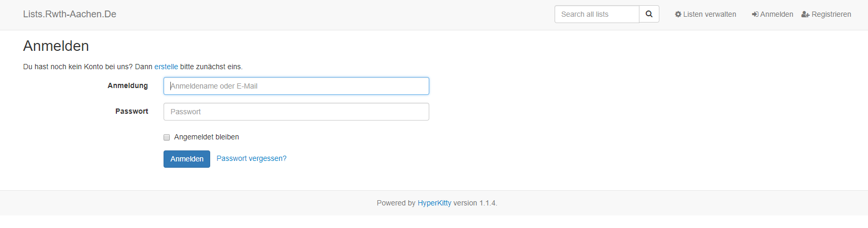Click the large 'Anmelden' page heading

(56, 46)
